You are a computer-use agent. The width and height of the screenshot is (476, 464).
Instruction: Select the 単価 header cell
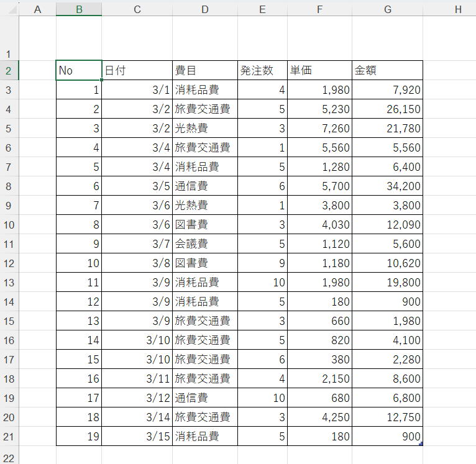tap(319, 70)
